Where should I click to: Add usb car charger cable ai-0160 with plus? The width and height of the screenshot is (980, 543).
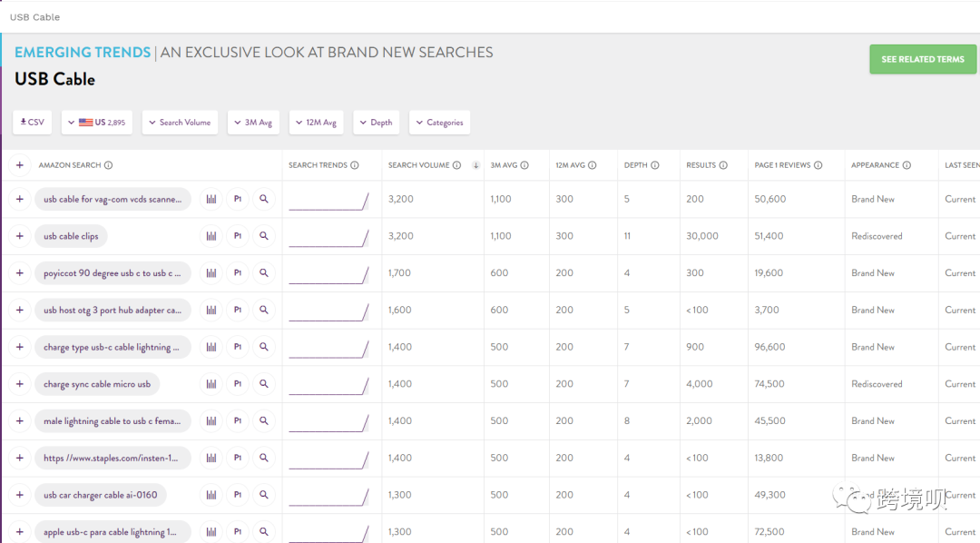(x=20, y=494)
